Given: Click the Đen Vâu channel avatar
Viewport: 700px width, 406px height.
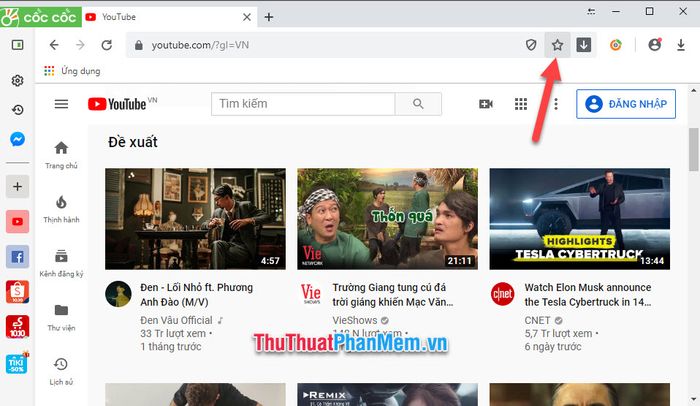Looking at the screenshot, I should pos(118,294).
